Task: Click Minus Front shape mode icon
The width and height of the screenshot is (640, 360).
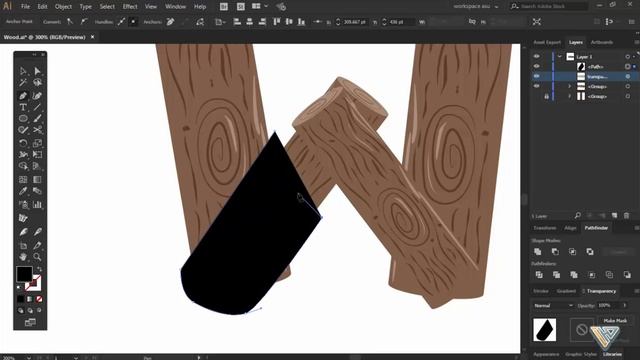Action: click(555, 251)
